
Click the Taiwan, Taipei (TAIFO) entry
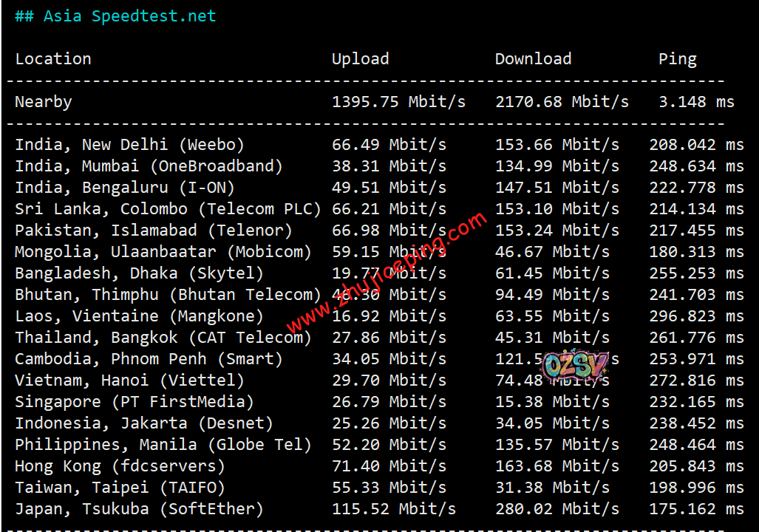120,488
